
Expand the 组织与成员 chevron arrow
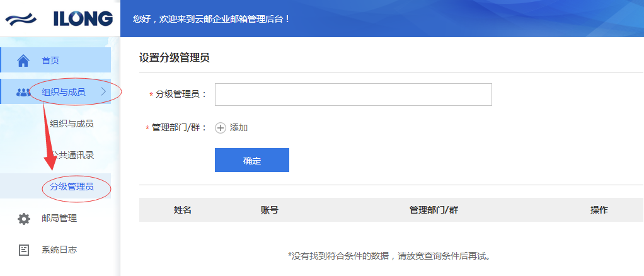[103, 92]
